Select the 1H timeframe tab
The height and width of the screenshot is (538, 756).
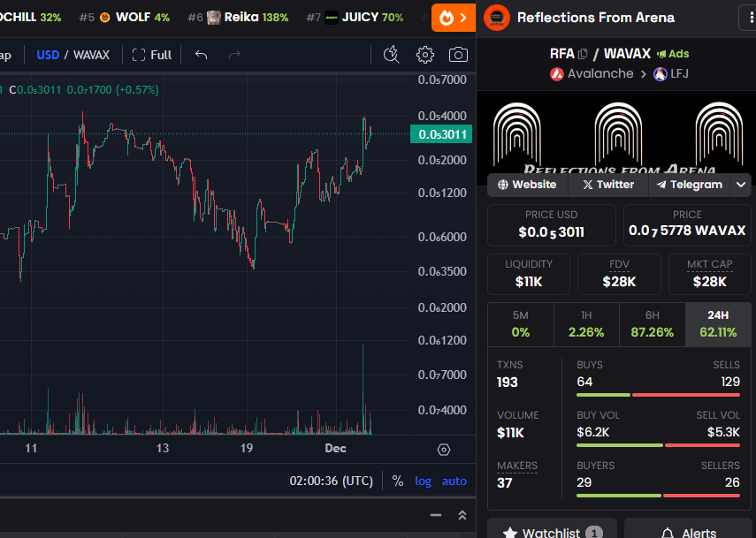(586, 323)
